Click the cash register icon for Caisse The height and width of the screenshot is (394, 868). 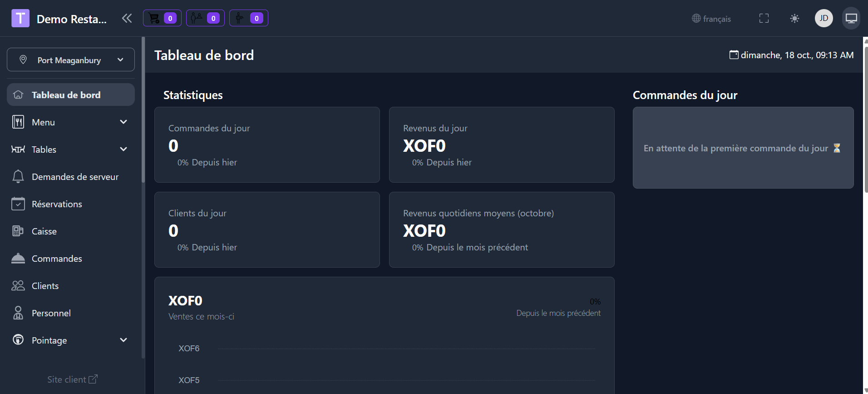point(18,231)
